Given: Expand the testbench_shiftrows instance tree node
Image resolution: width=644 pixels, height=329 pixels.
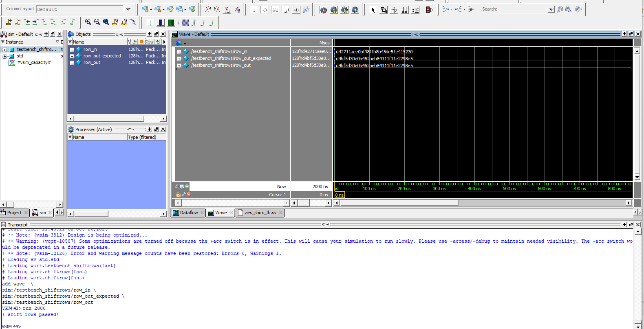Looking at the screenshot, I should click(x=5, y=50).
